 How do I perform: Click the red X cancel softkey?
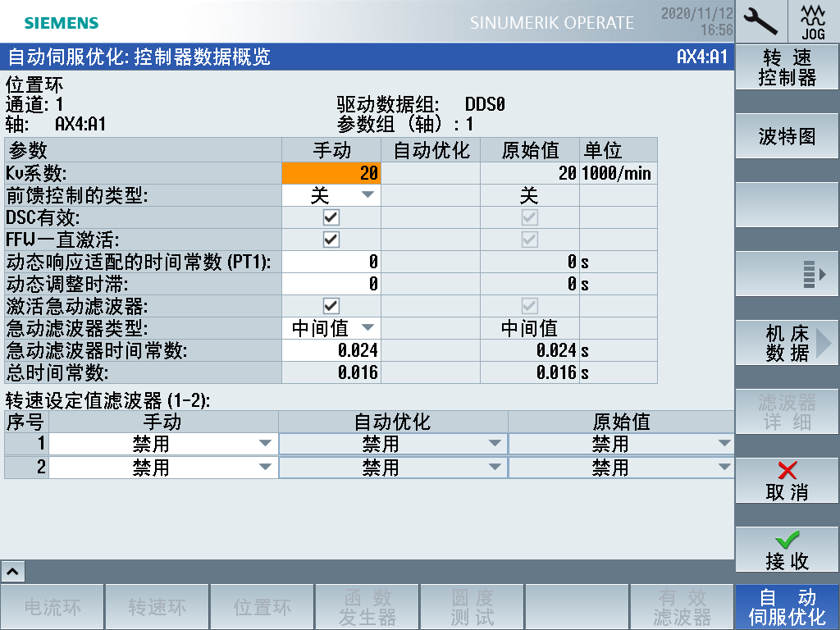click(x=787, y=481)
